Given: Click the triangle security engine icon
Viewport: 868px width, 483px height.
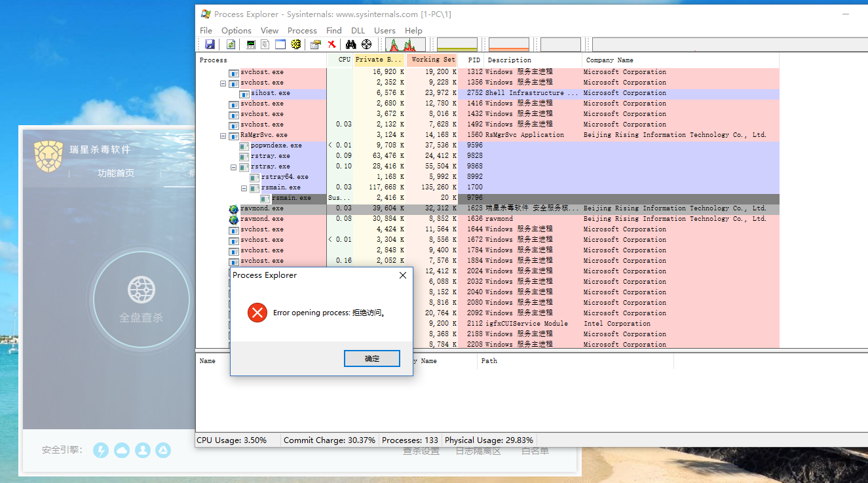Looking at the screenshot, I should pyautogui.click(x=163, y=450).
